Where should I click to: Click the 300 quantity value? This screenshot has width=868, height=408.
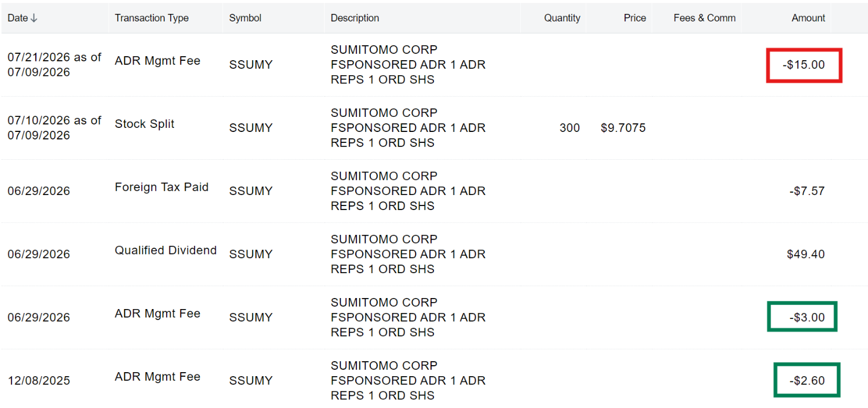569,128
